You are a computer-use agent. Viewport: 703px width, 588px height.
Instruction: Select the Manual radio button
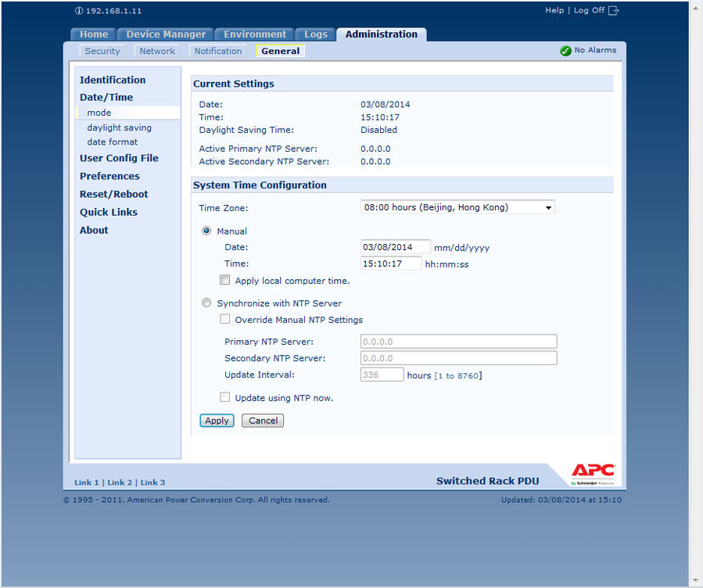(x=206, y=231)
